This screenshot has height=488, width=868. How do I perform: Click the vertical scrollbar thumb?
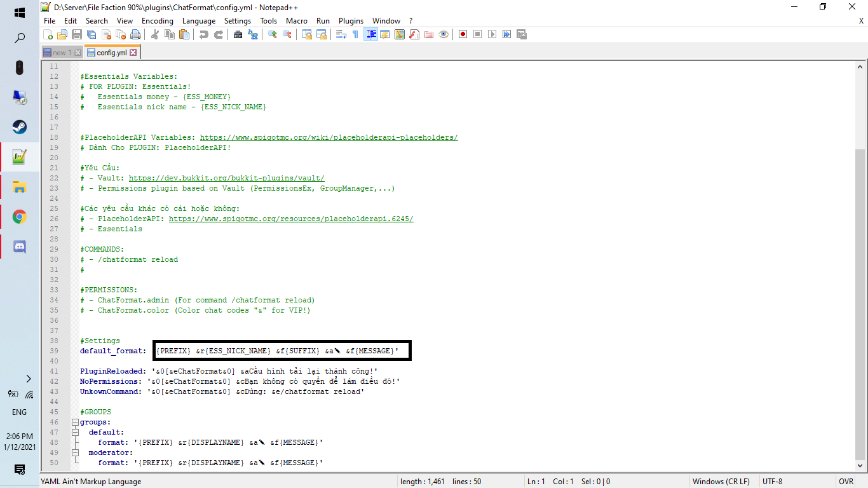pos(860,304)
